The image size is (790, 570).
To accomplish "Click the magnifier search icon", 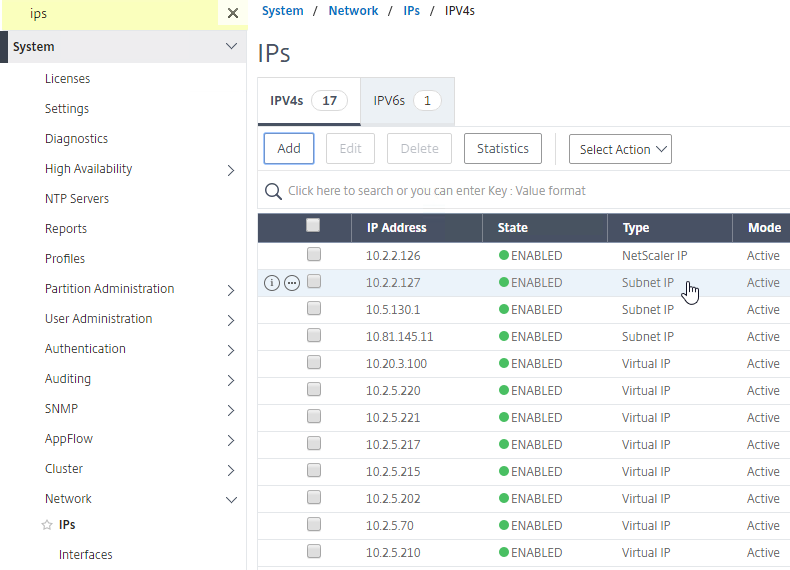I will tap(273, 191).
